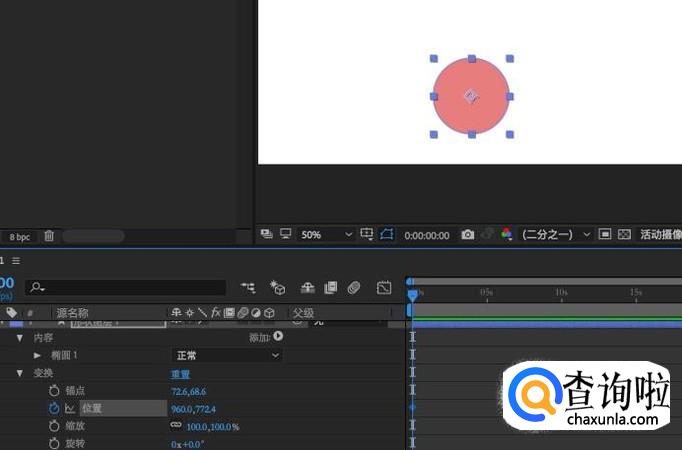Viewport: 682px width, 450px height.
Task: Open the graph editor icon
Action: (384, 288)
